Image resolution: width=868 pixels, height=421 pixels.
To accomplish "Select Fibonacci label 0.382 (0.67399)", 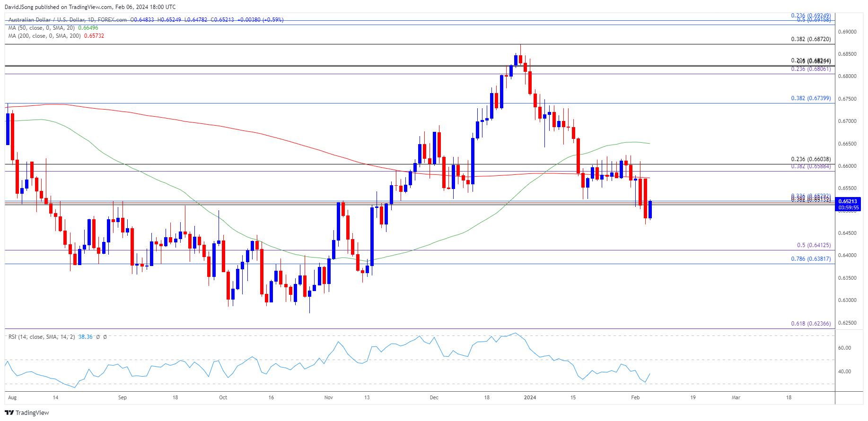I will pyautogui.click(x=811, y=98).
